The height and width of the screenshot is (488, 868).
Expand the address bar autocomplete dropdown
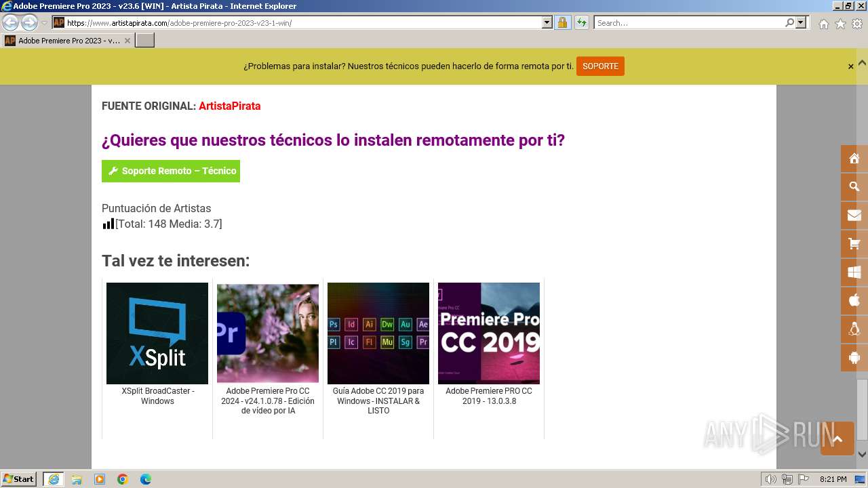click(x=547, y=22)
